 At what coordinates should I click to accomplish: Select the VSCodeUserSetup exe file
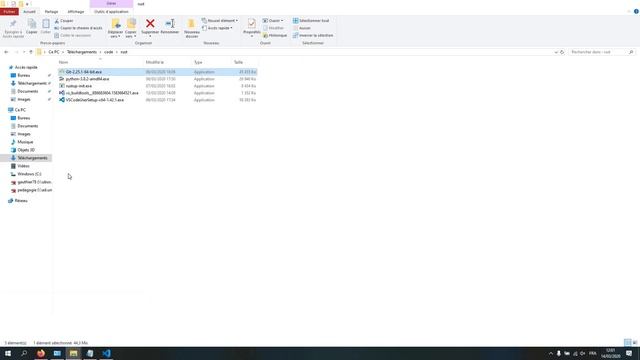coord(158,100)
